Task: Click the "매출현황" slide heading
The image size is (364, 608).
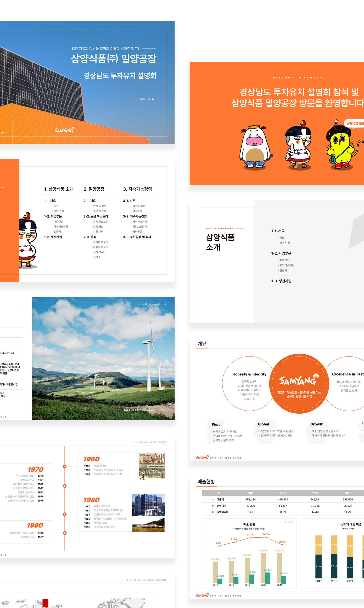Action: [x=206, y=482]
